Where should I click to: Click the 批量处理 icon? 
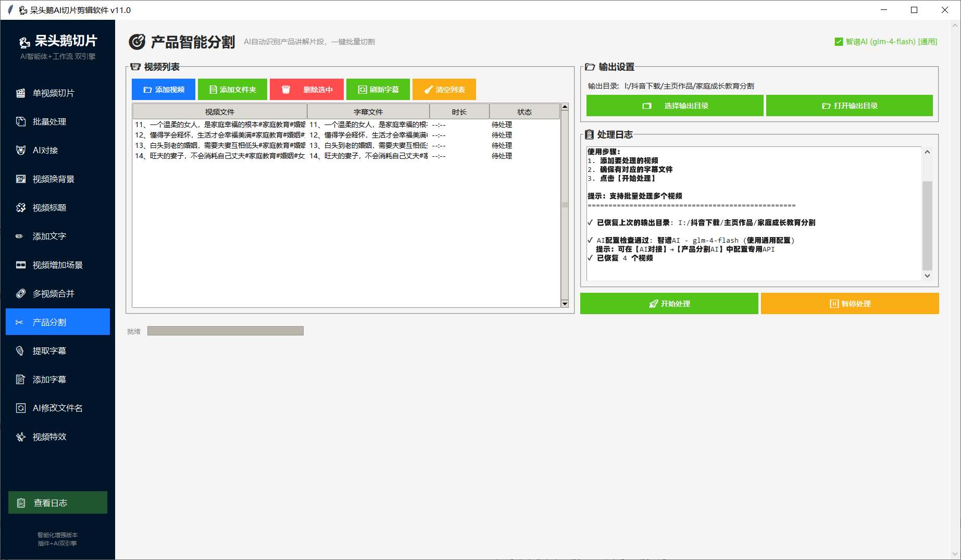pos(21,121)
